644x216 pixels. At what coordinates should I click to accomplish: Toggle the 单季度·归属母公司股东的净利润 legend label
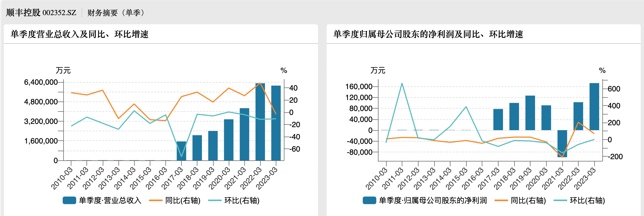point(433,200)
